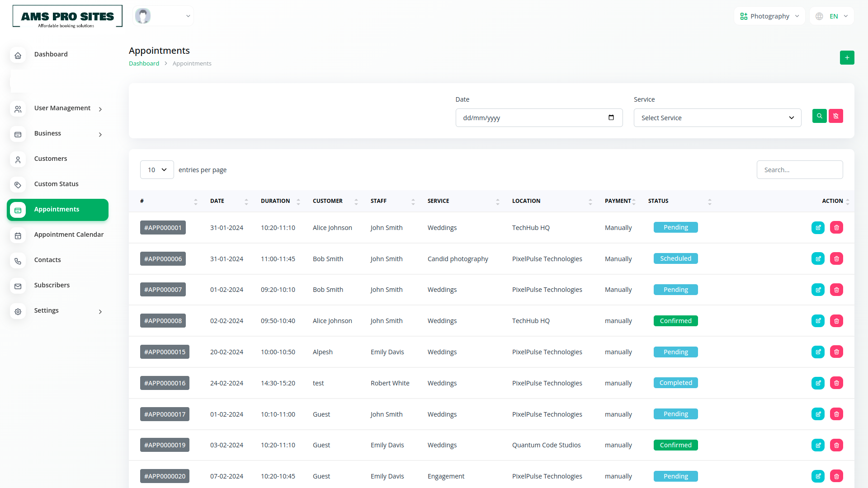This screenshot has height=488, width=868.
Task: Open the entries per page dropdown
Action: (x=157, y=170)
